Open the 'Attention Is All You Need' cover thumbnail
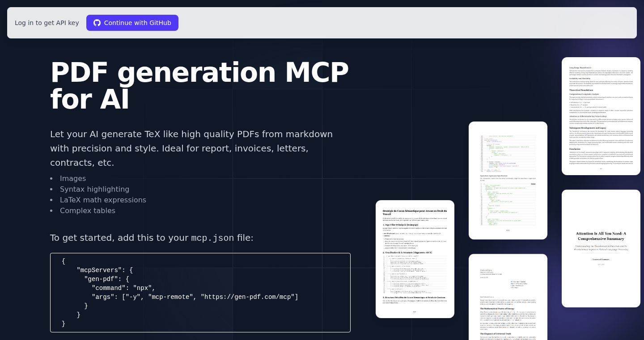 tap(601, 248)
